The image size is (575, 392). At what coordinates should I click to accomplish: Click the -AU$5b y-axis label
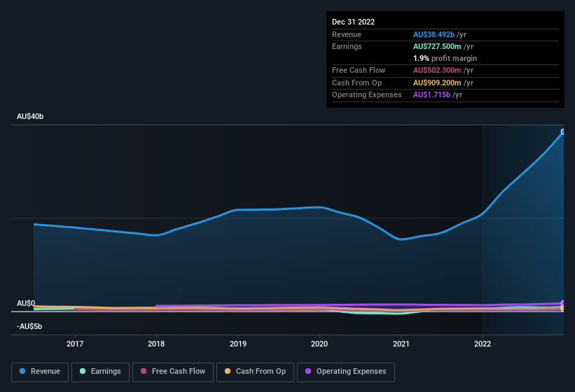tap(29, 326)
